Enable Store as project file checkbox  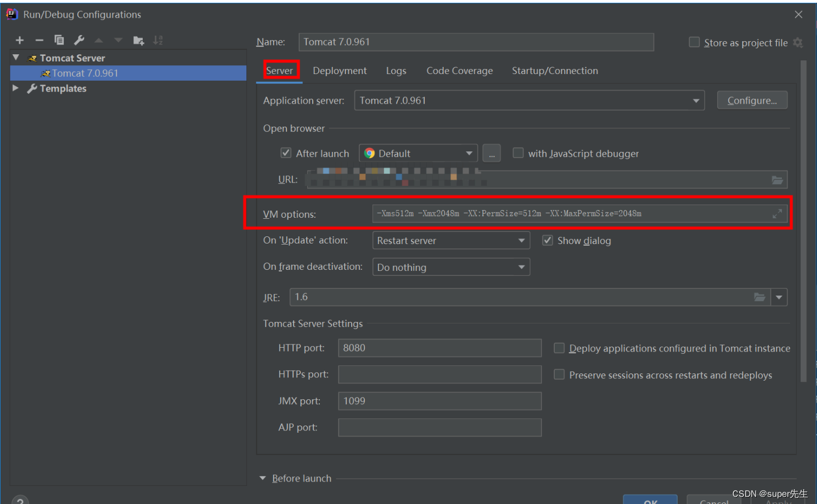(694, 42)
